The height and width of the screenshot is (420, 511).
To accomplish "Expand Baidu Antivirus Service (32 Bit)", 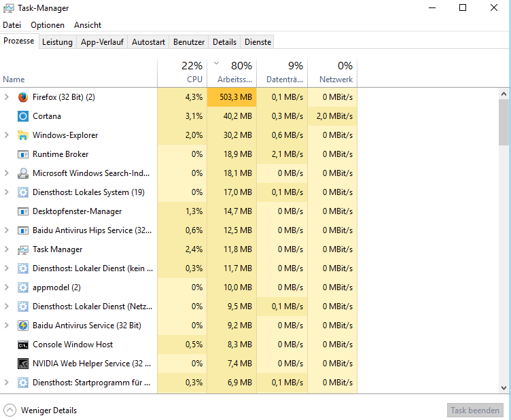I will [x=7, y=326].
